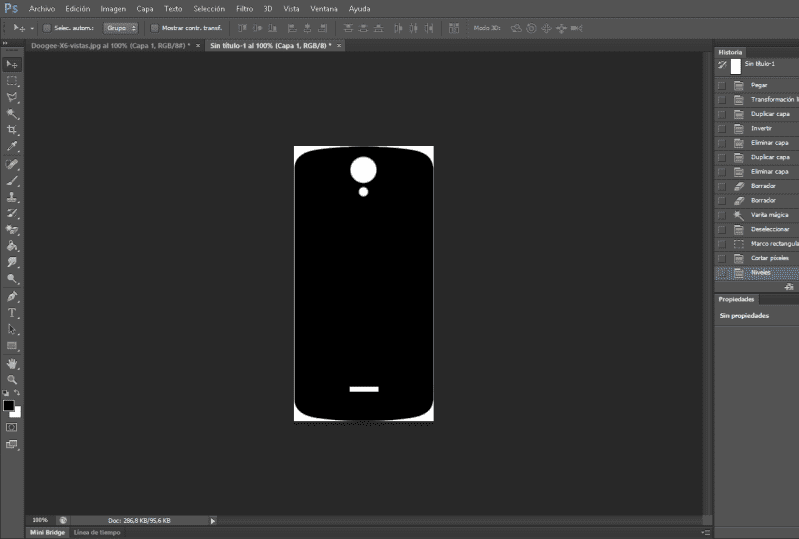Select the Rectangle shape tool
The width and height of the screenshot is (799, 539).
[x=12, y=346]
